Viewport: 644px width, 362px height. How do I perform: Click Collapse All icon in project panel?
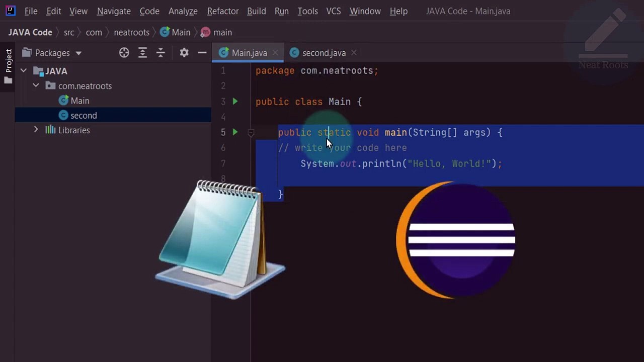[x=160, y=53]
